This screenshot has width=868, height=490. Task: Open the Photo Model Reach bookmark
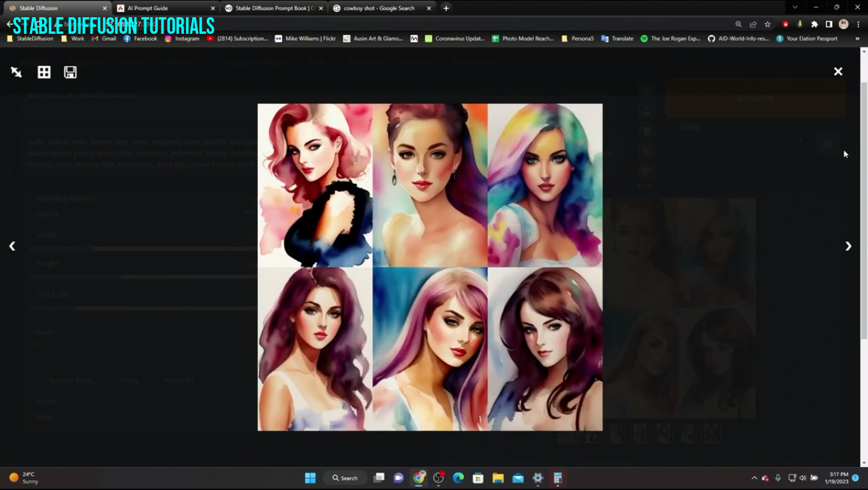pos(523,38)
